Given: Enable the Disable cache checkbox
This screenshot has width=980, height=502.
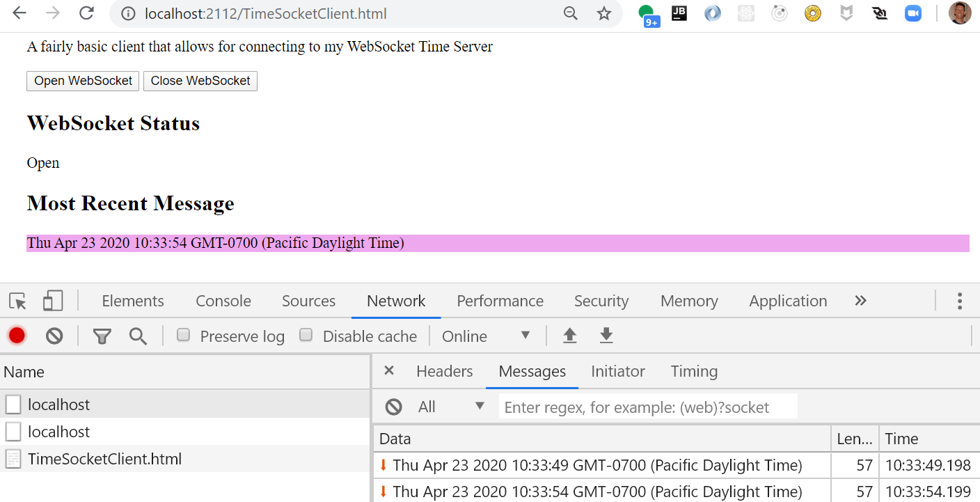Looking at the screenshot, I should 306,336.
